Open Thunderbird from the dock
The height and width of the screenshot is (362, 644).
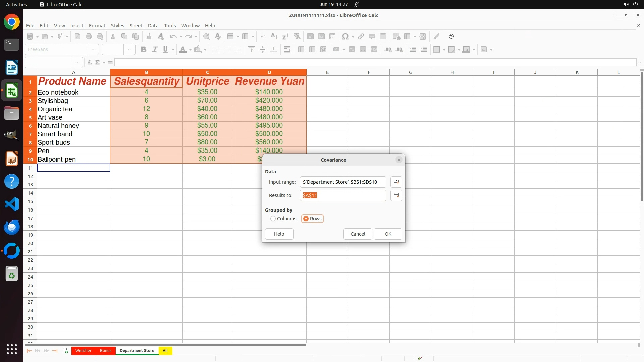click(12, 227)
